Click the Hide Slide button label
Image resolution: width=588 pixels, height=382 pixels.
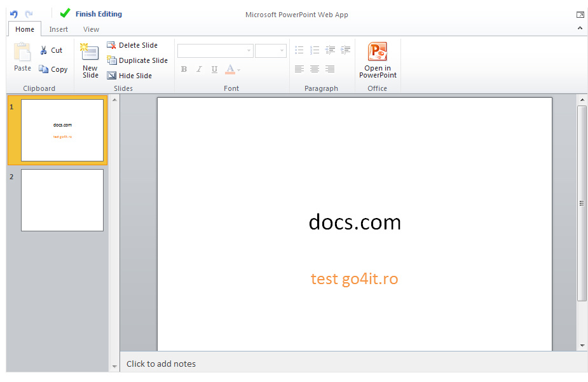tap(135, 76)
